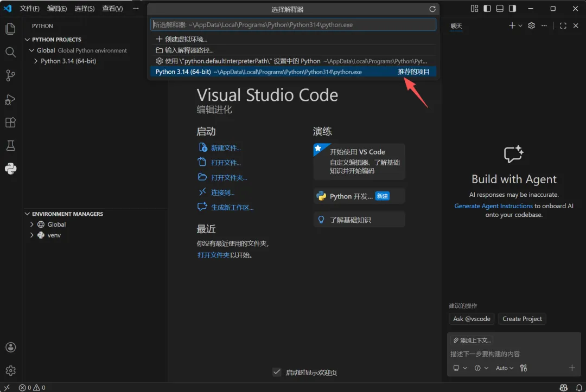Viewport: 586px width, 392px height.
Task: Maximize the chat panel
Action: [563, 25]
